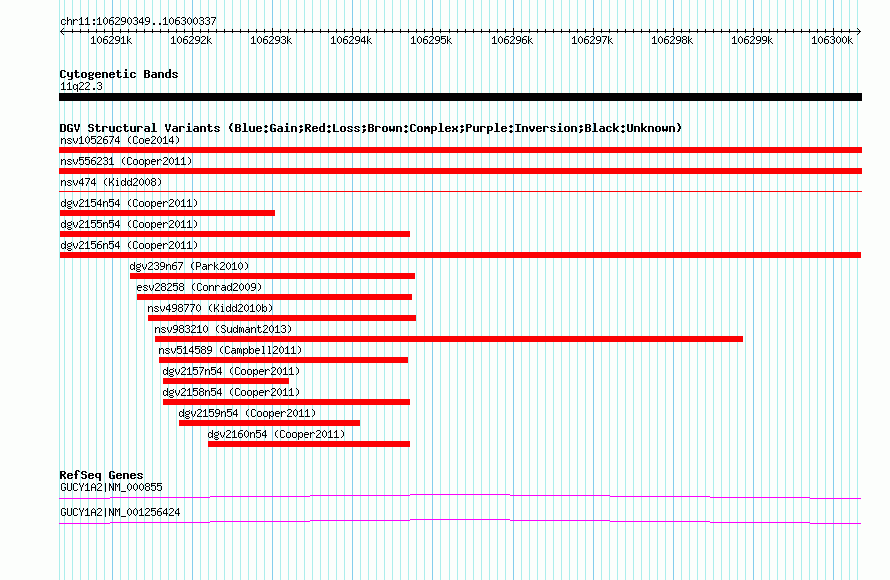Click the 106291k ruler tick label
This screenshot has height=580, width=890.
click(x=111, y=40)
